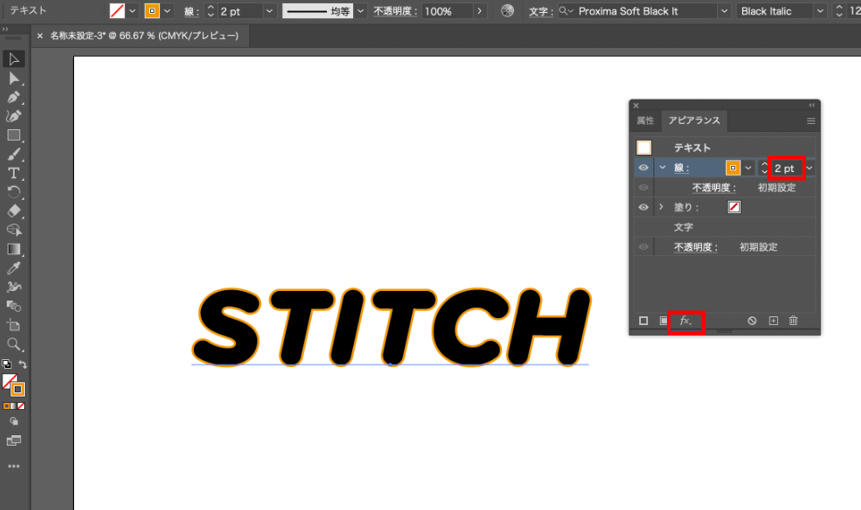Select the Direct Selection tool
Screen dimensions: 861x510
(x=14, y=79)
